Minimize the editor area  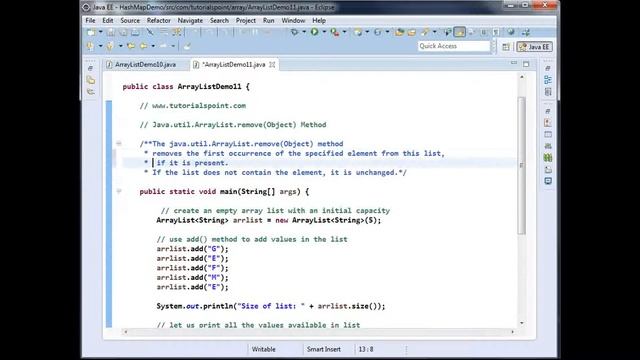[514, 63]
